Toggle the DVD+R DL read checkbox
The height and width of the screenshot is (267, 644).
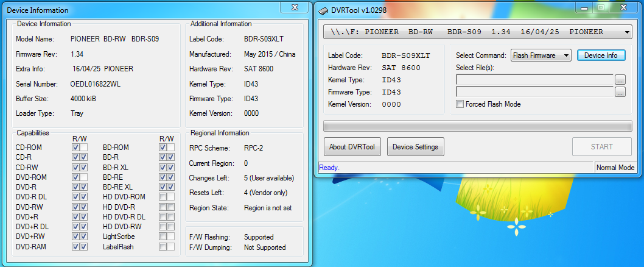pyautogui.click(x=76, y=227)
